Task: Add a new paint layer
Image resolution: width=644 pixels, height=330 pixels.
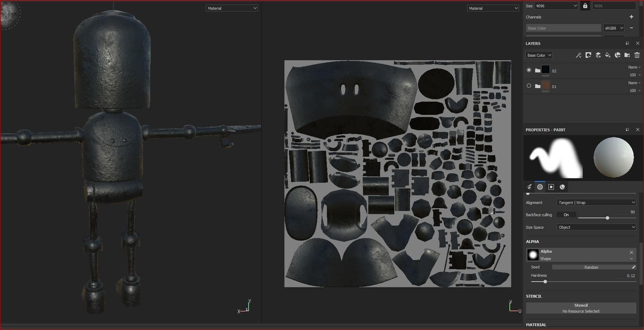Action: (598, 55)
